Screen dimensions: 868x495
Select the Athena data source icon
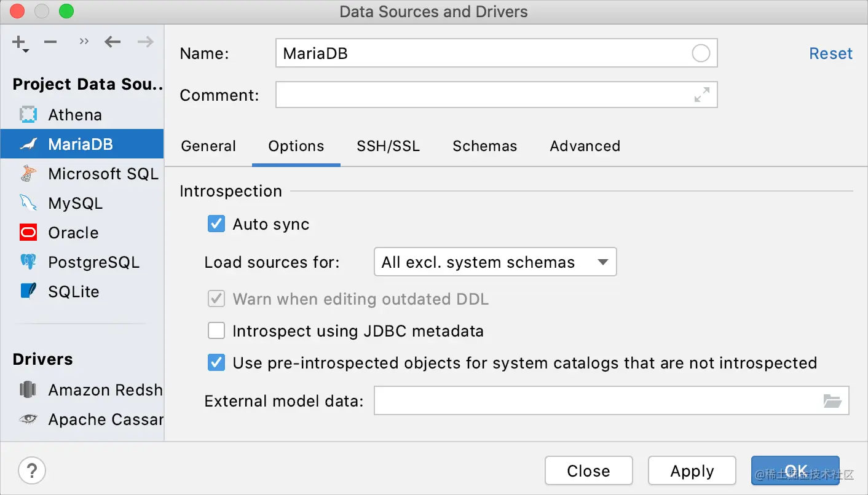click(x=28, y=115)
